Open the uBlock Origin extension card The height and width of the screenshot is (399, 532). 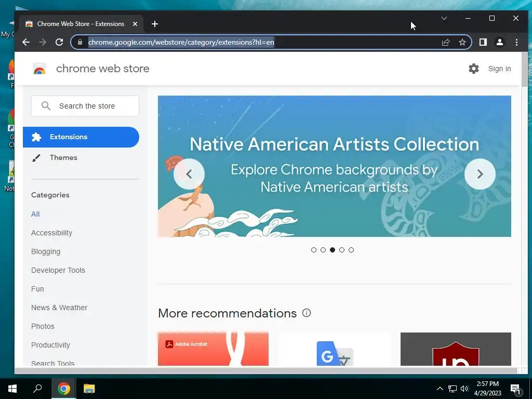[x=456, y=349]
